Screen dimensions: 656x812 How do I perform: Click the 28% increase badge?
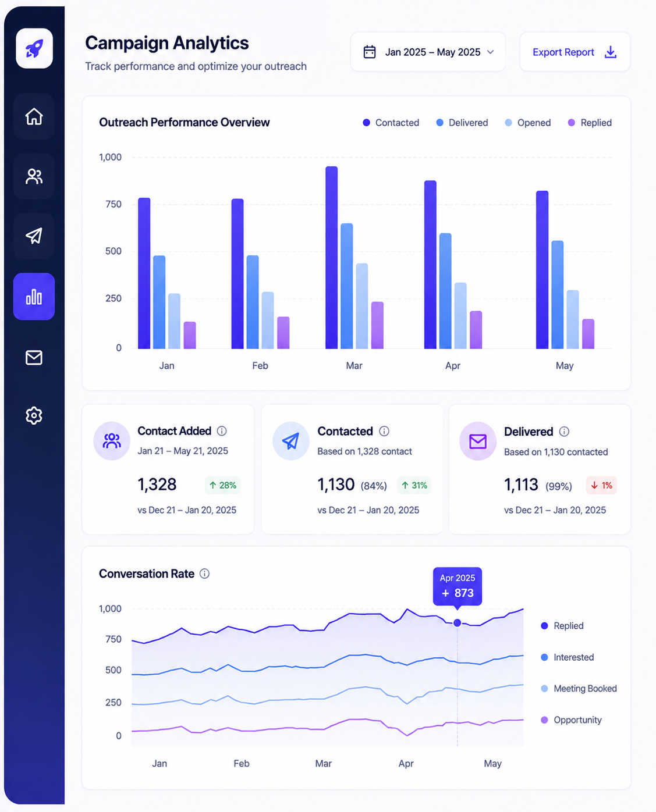tap(223, 485)
